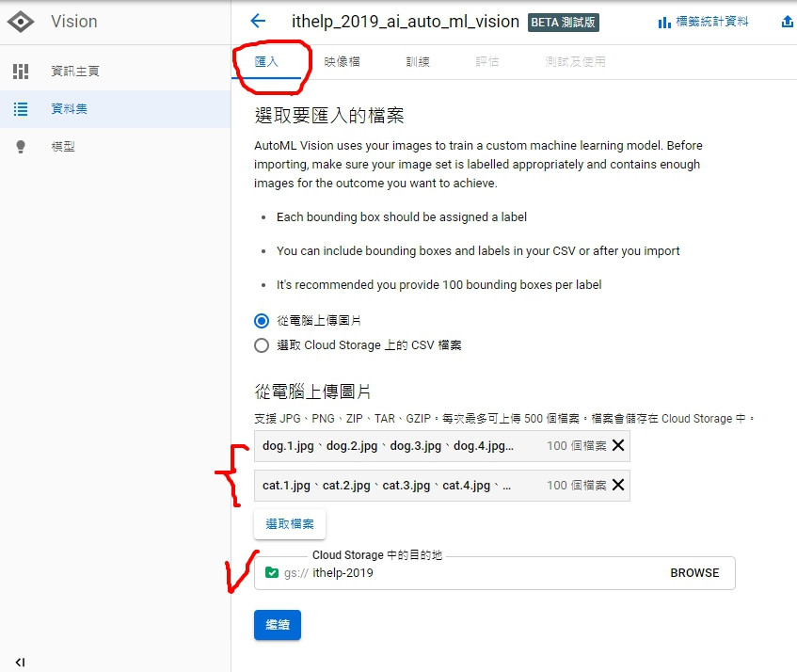Click the dog.1.jpg file list text

(x=388, y=446)
